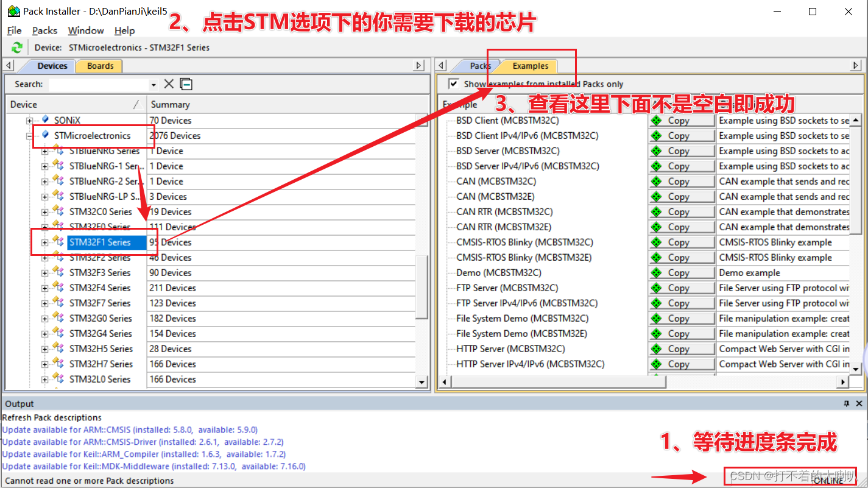868x488 pixels.
Task: Click the left pane tab scroll-right arrow
Action: [x=419, y=65]
